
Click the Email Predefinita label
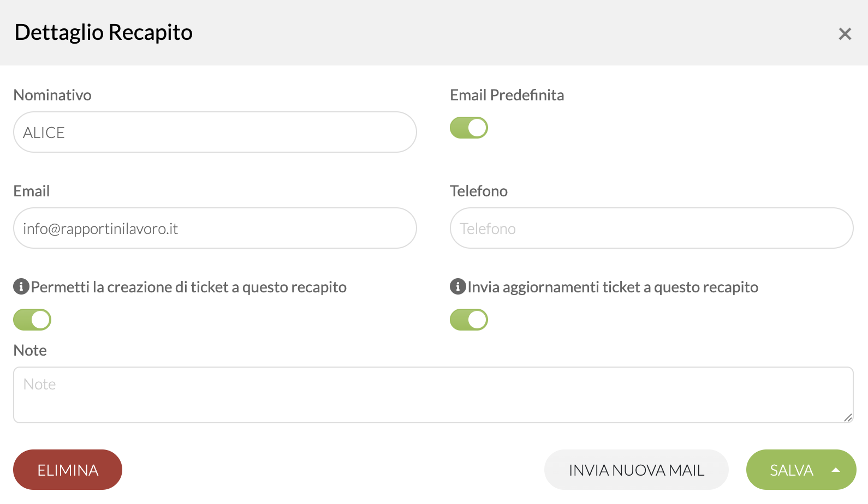point(507,95)
